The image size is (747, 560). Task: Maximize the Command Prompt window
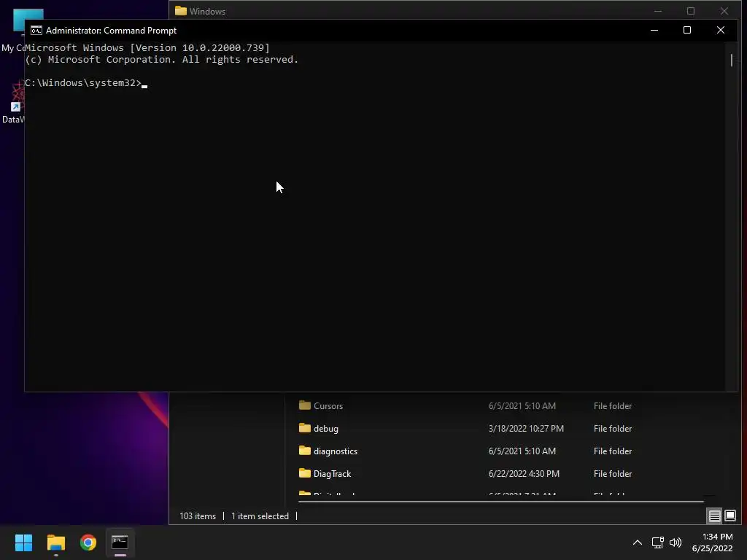(x=687, y=30)
